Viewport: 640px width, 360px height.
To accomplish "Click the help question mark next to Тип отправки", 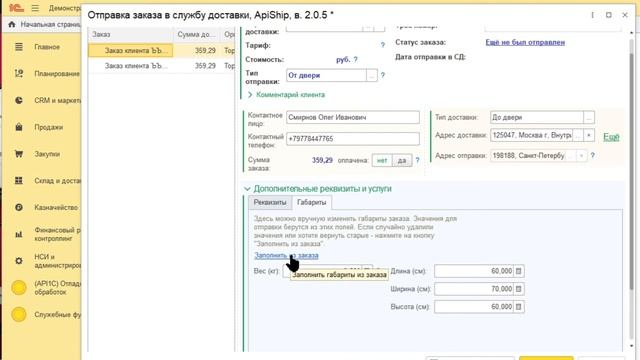I will 382,75.
